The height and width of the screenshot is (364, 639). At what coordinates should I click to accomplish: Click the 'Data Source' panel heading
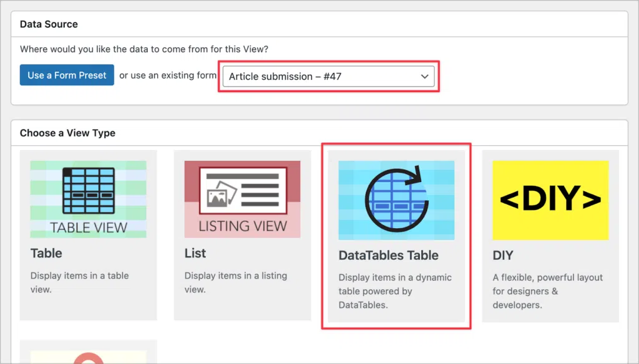(x=49, y=24)
